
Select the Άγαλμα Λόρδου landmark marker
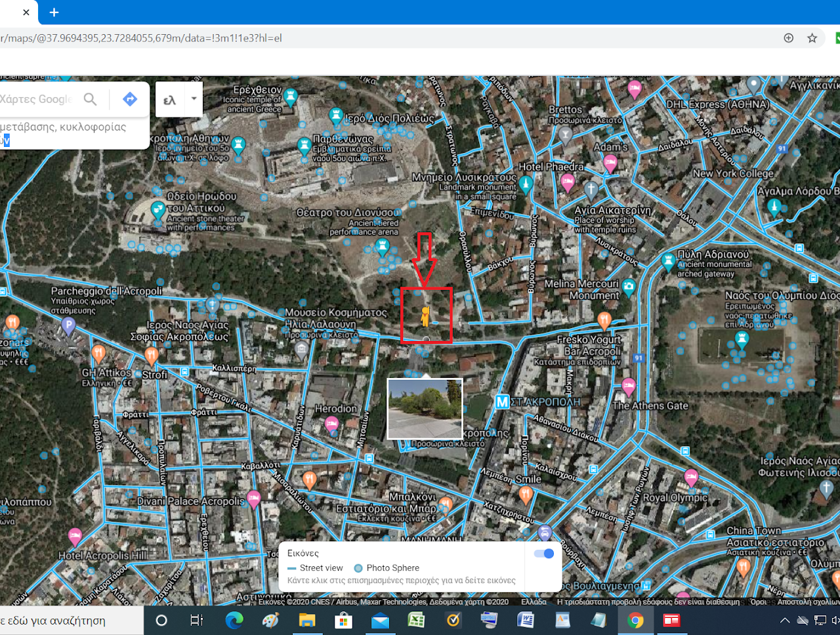(774, 207)
